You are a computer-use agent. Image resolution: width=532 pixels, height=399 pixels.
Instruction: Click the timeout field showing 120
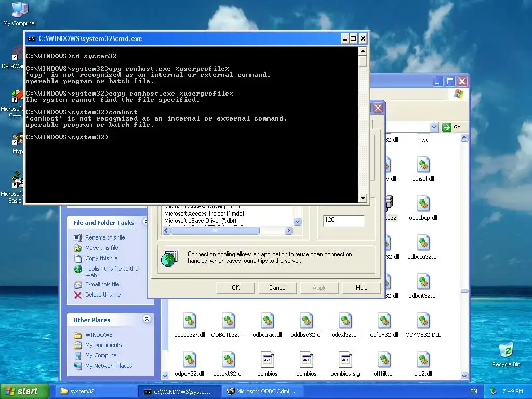coord(344,220)
